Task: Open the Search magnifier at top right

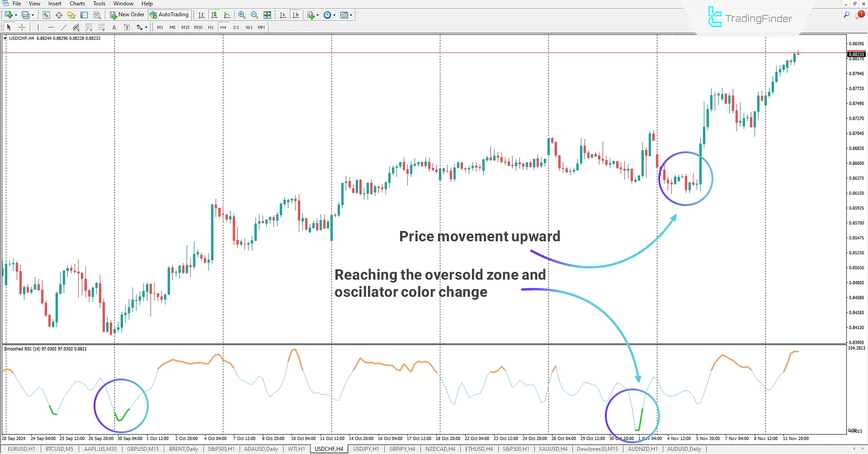Action: coord(846,14)
